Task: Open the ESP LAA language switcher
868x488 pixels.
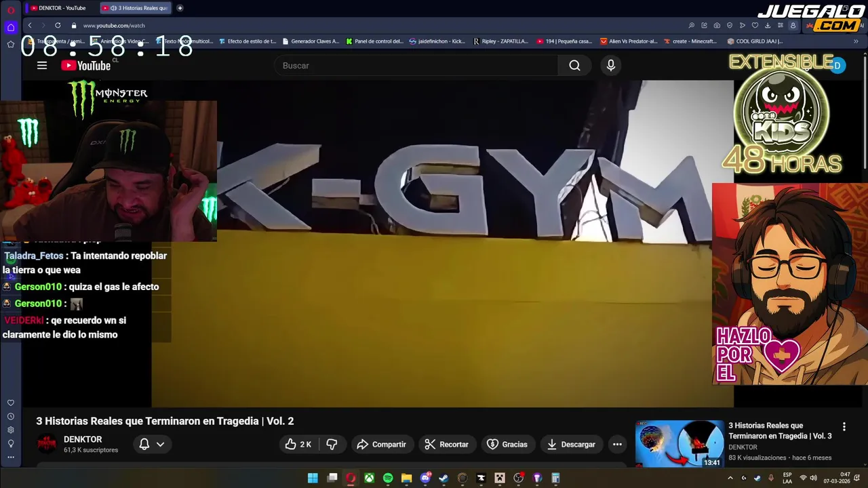Action: 787,478
